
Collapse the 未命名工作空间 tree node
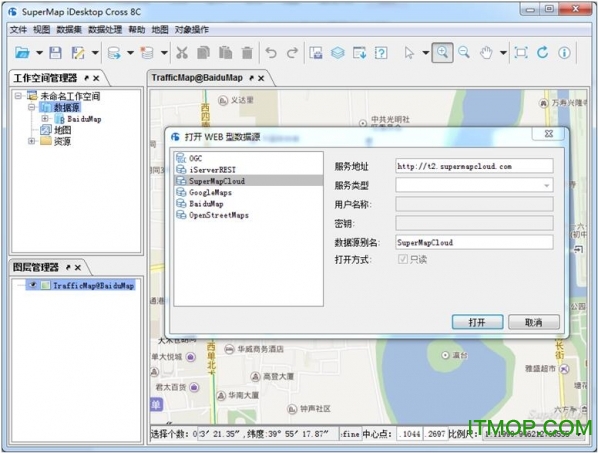tap(18, 96)
